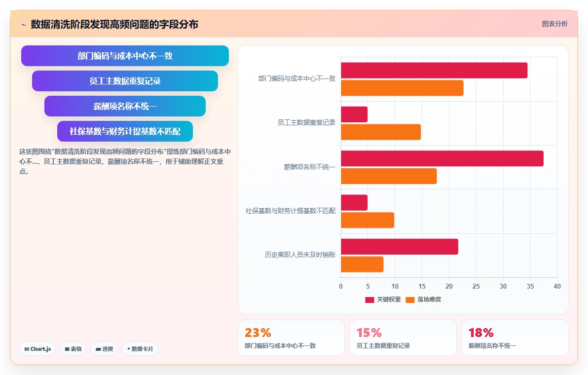Click orange bar for 历史离职人员未及时销账
This screenshot has height=375, width=588.
[x=362, y=264]
